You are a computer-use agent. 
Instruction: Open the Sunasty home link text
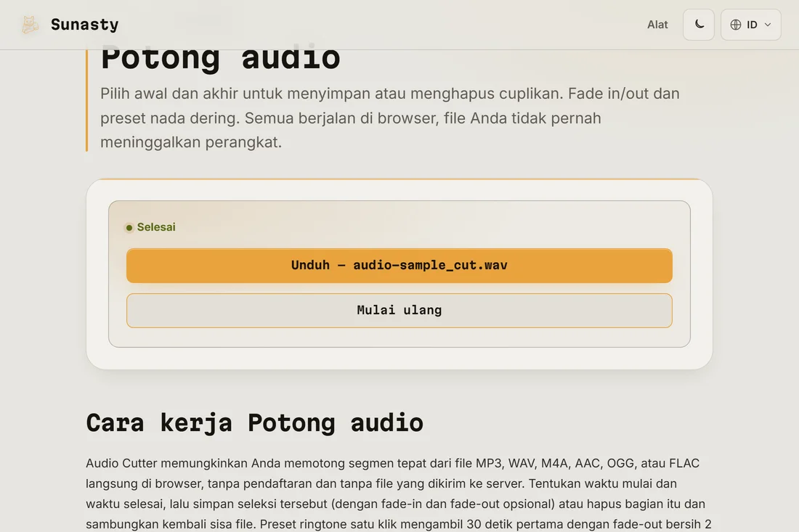pyautogui.click(x=84, y=25)
